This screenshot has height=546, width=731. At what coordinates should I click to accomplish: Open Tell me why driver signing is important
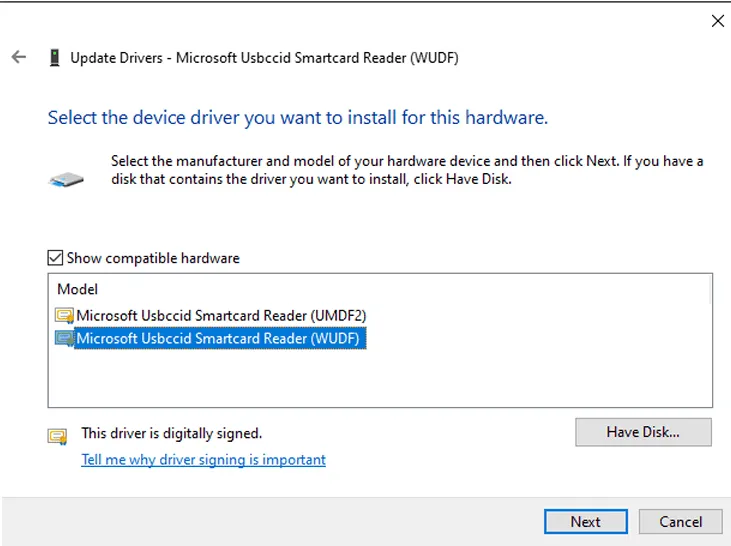(x=203, y=460)
